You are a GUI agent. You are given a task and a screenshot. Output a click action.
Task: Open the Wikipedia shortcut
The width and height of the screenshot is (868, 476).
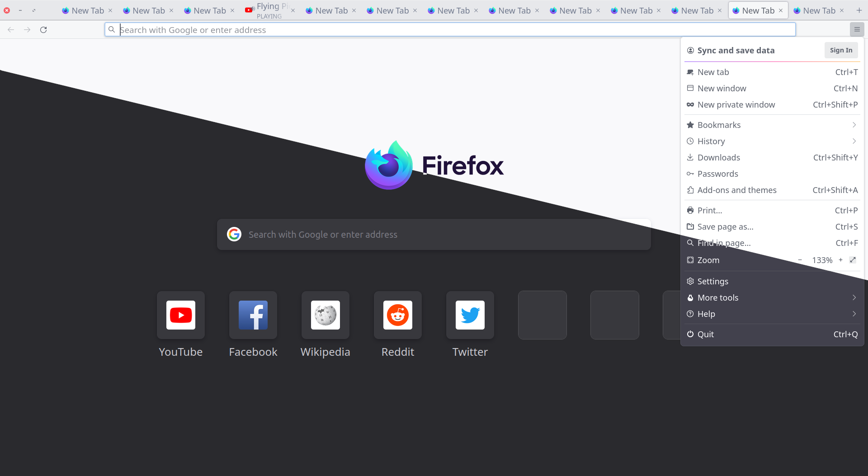click(325, 315)
